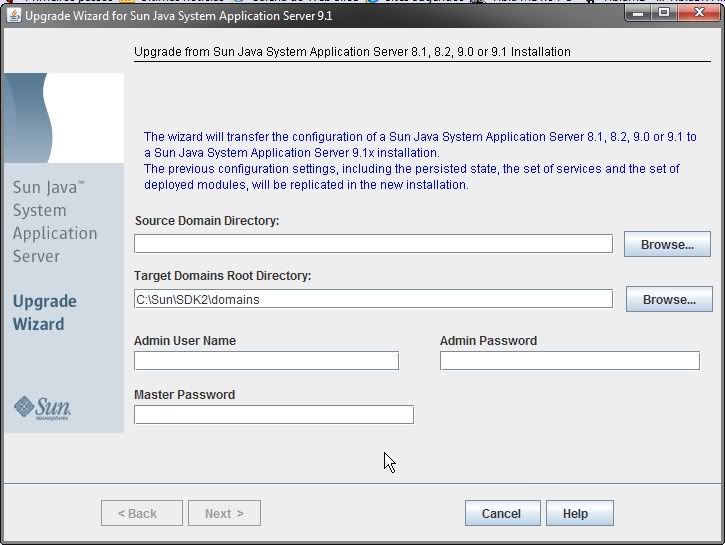Click the grayed-out Back button

click(x=142, y=513)
